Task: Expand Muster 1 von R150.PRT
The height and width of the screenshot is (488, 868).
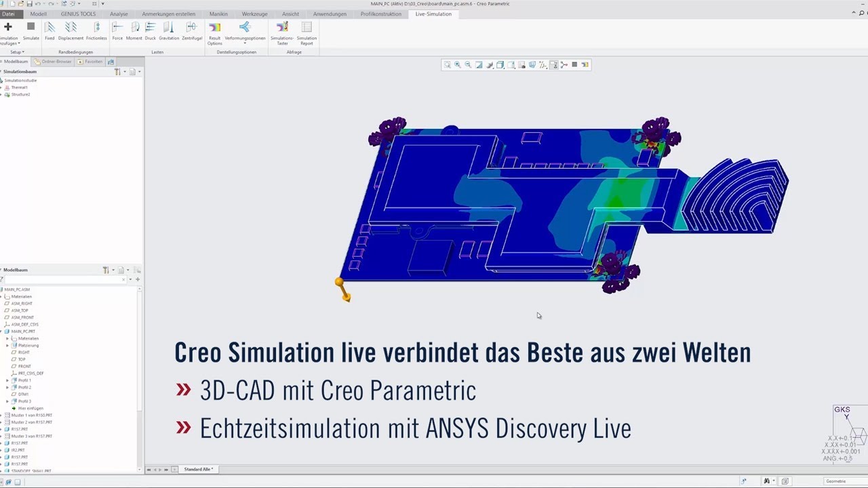Action: click(x=2, y=415)
